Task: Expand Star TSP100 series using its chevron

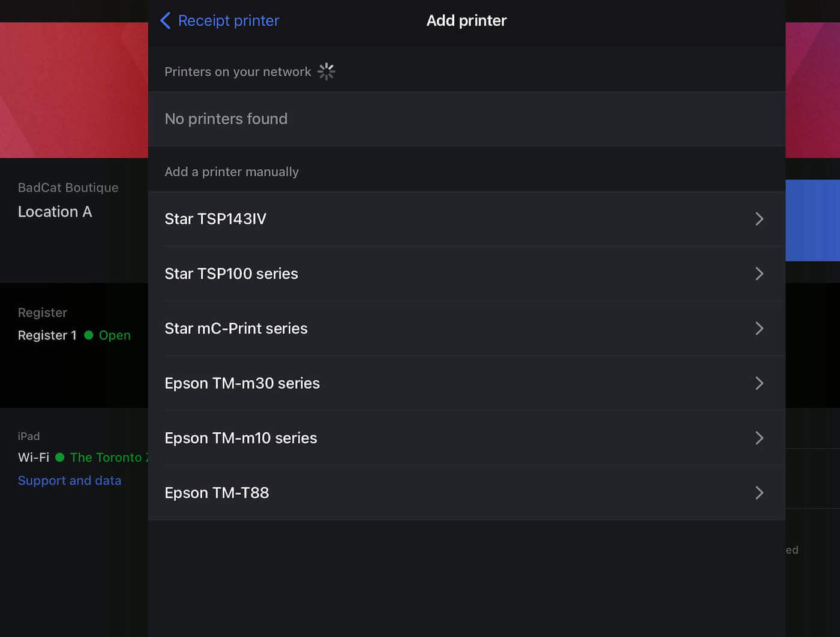Action: [x=759, y=274]
